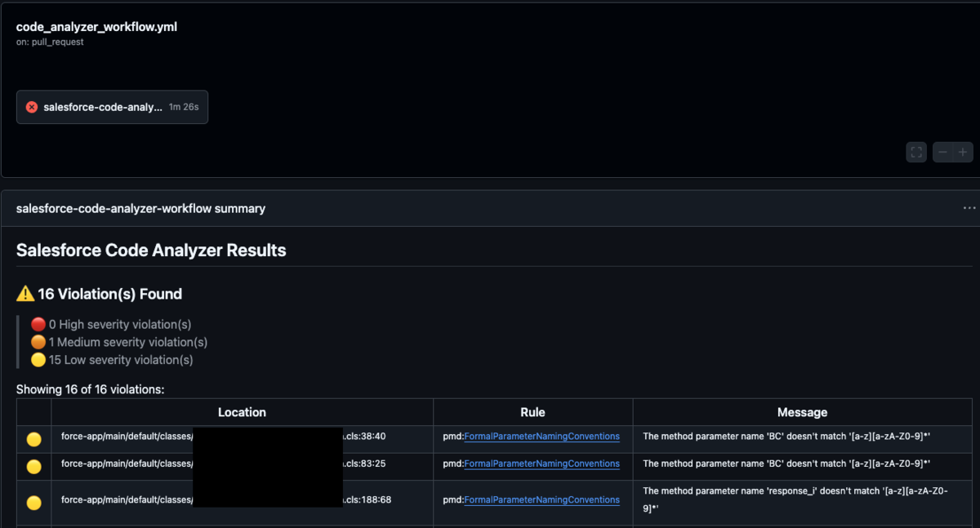980x528 pixels.
Task: Click the red failed status icon on the job
Action: 32,107
